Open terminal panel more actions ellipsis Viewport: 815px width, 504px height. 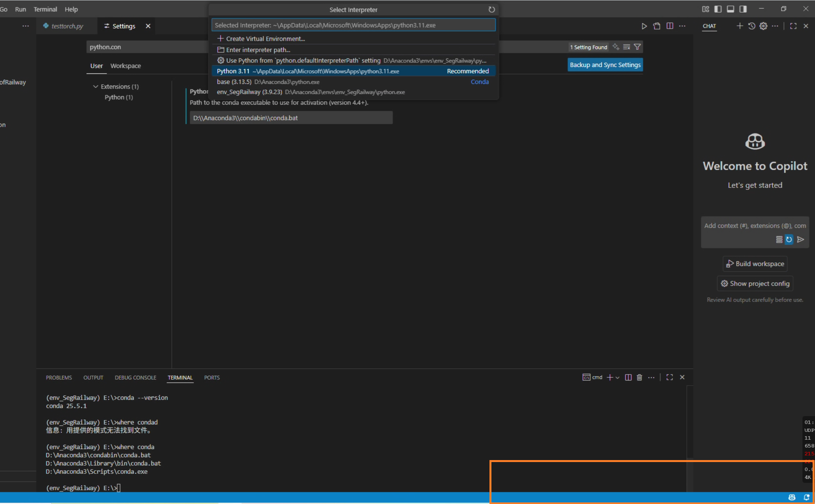(651, 377)
